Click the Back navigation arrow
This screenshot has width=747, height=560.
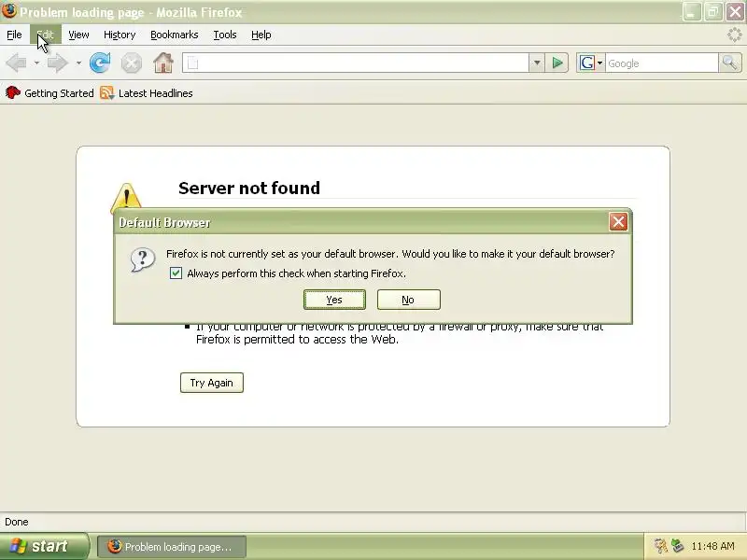[17, 63]
